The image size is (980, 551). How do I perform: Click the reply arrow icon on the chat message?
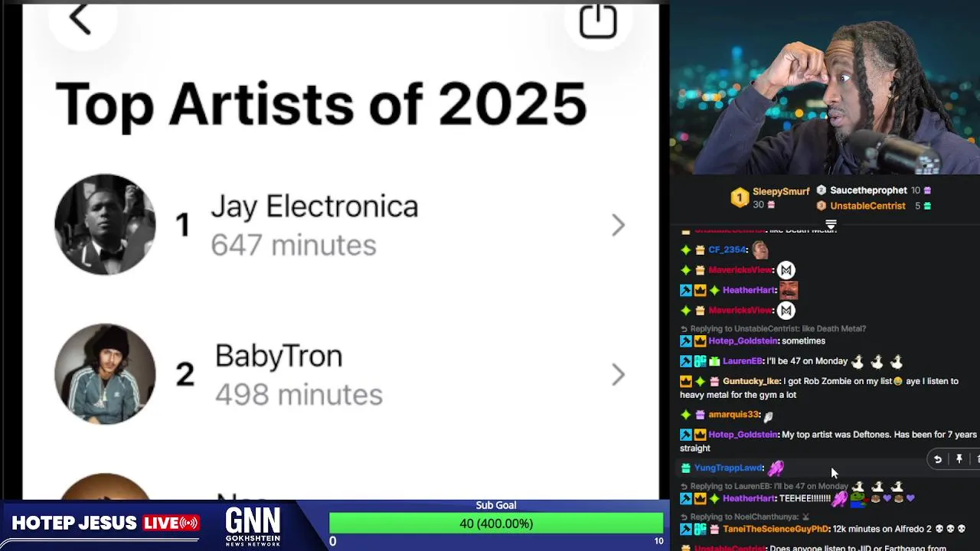pyautogui.click(x=938, y=459)
